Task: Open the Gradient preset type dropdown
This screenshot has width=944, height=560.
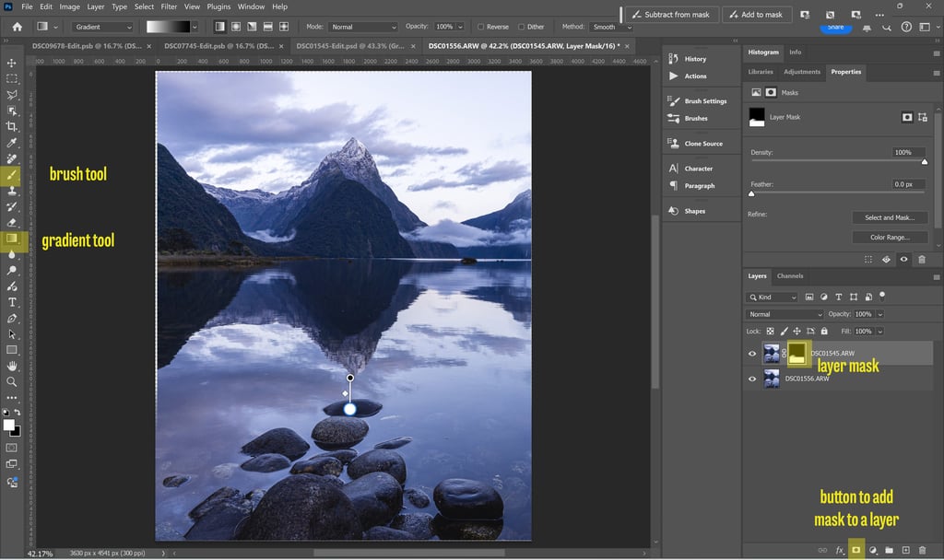Action: pyautogui.click(x=102, y=27)
